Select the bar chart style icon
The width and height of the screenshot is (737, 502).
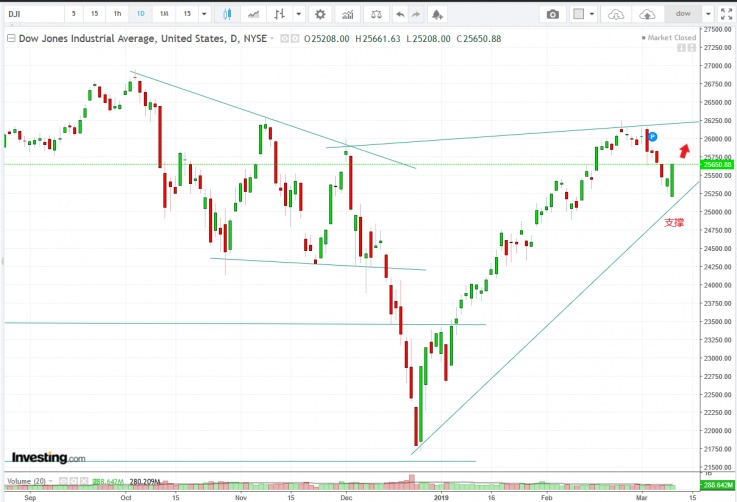click(280, 14)
